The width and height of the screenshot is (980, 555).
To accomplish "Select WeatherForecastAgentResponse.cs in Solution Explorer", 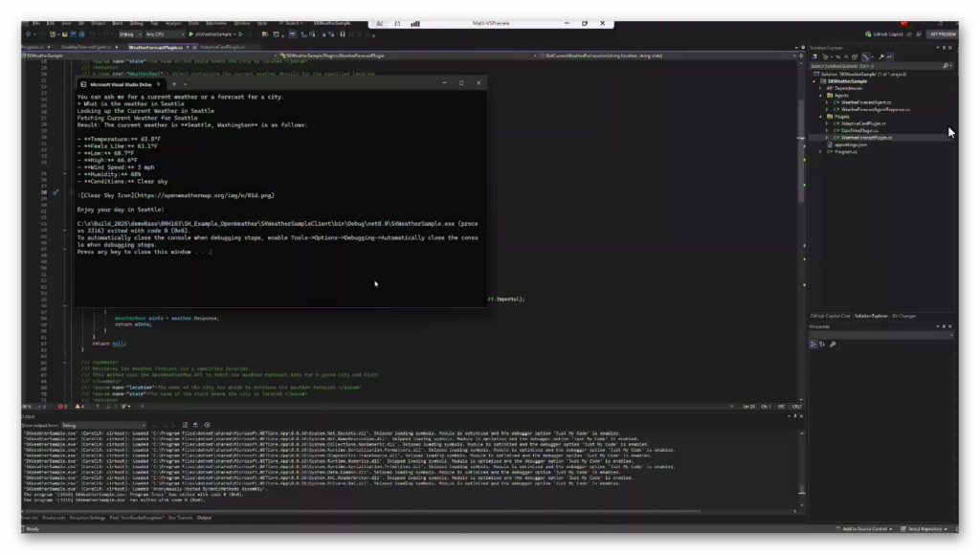I will click(875, 109).
